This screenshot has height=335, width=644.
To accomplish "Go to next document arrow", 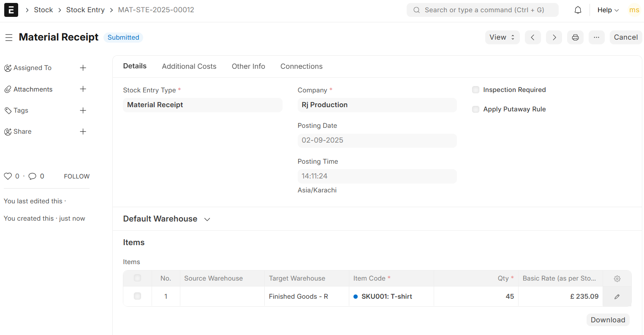I will click(x=554, y=38).
